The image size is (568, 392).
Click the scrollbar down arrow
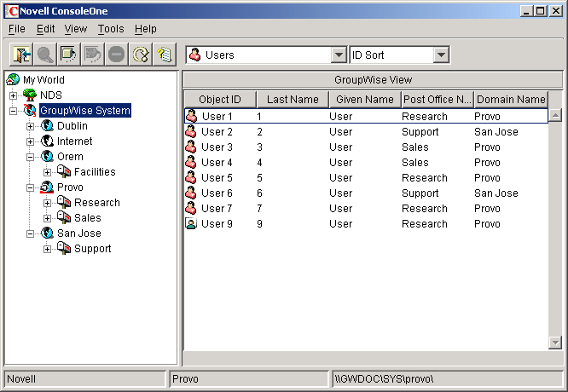[555, 342]
